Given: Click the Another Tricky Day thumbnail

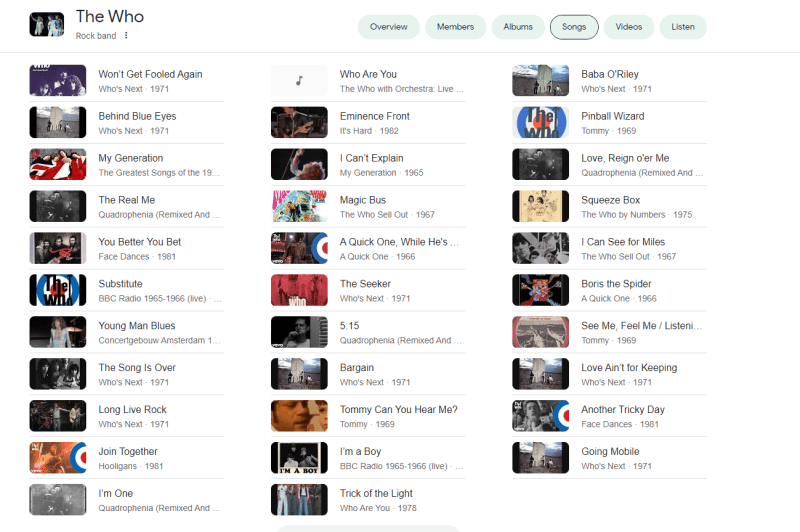Looking at the screenshot, I should click(x=540, y=416).
